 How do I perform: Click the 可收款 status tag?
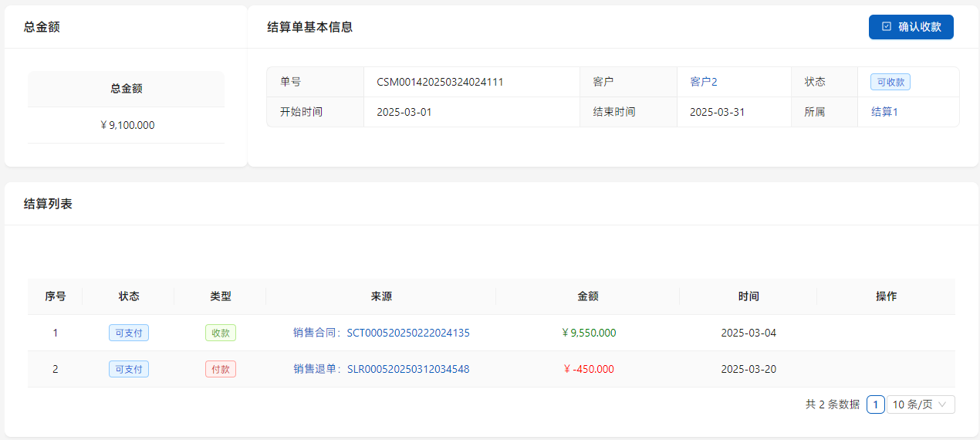coord(890,82)
